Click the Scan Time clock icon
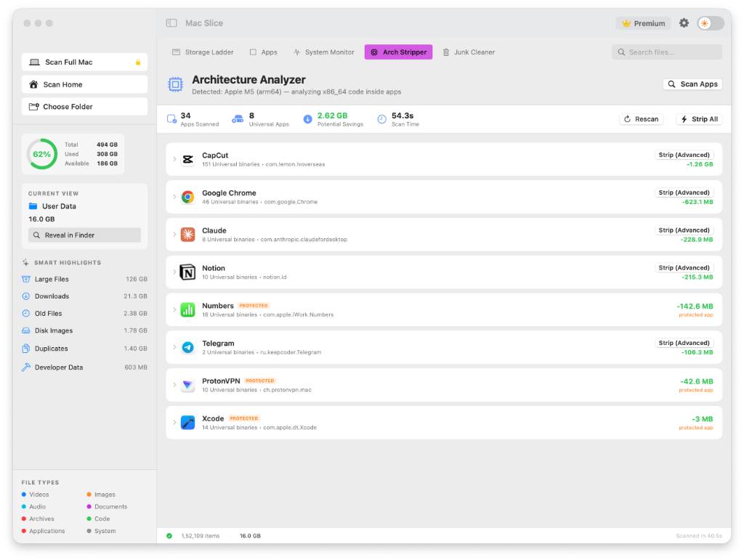This screenshot has width=744, height=560. coord(382,119)
